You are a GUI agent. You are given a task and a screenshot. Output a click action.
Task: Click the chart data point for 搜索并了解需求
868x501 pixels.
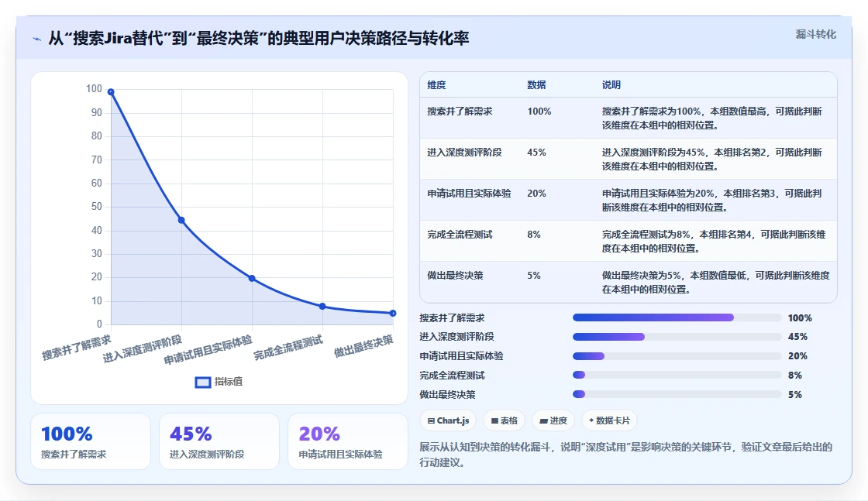[111, 92]
